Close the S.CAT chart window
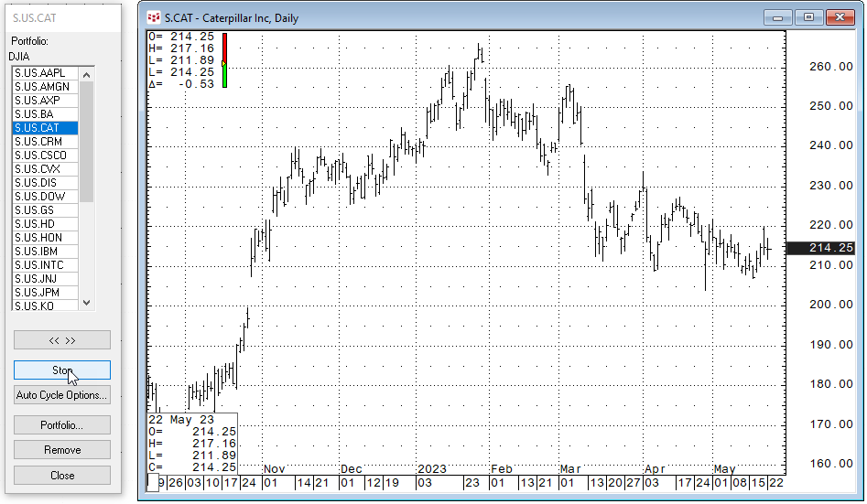The height and width of the screenshot is (504, 867). [x=840, y=17]
